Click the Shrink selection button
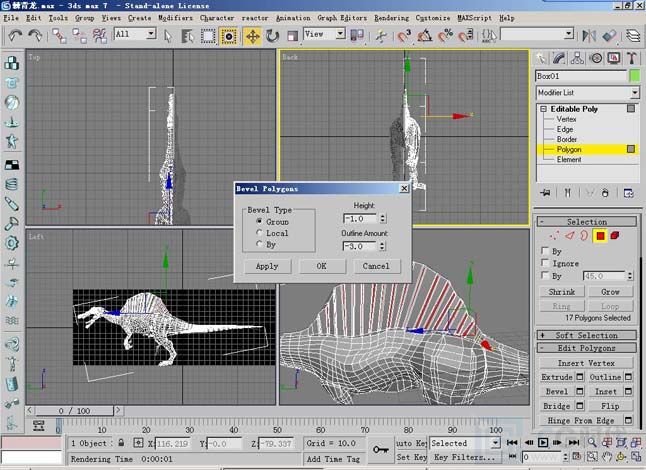 pyautogui.click(x=562, y=292)
